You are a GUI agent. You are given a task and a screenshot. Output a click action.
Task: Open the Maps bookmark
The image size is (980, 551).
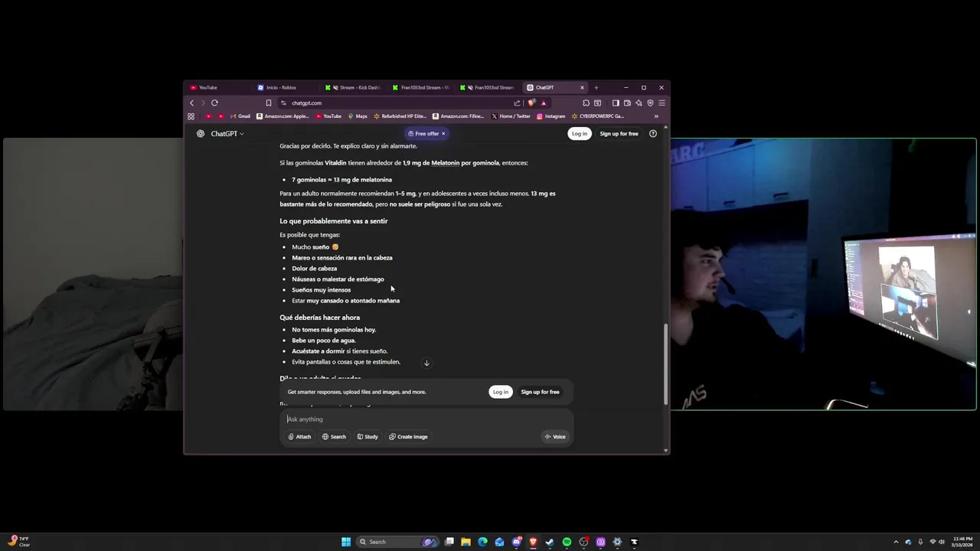(358, 116)
